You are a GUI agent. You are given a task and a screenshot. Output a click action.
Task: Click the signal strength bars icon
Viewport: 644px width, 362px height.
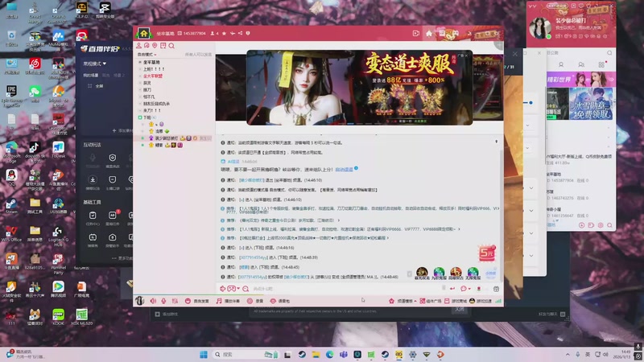click(498, 301)
